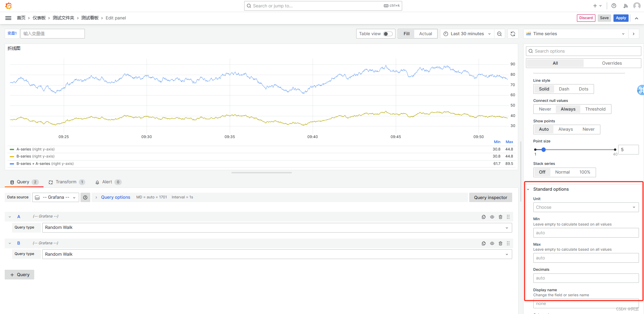The width and height of the screenshot is (644, 314).
Task: Click the Query database icon
Action: point(12,182)
